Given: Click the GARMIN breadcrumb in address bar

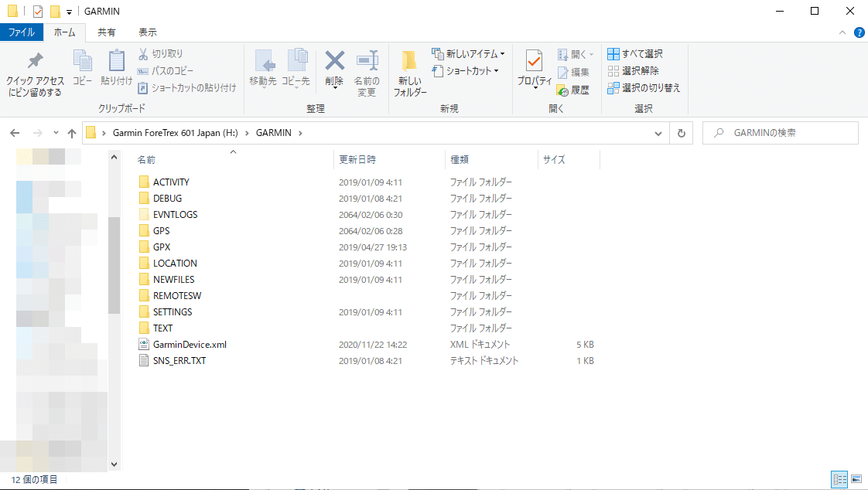Looking at the screenshot, I should click(273, 133).
